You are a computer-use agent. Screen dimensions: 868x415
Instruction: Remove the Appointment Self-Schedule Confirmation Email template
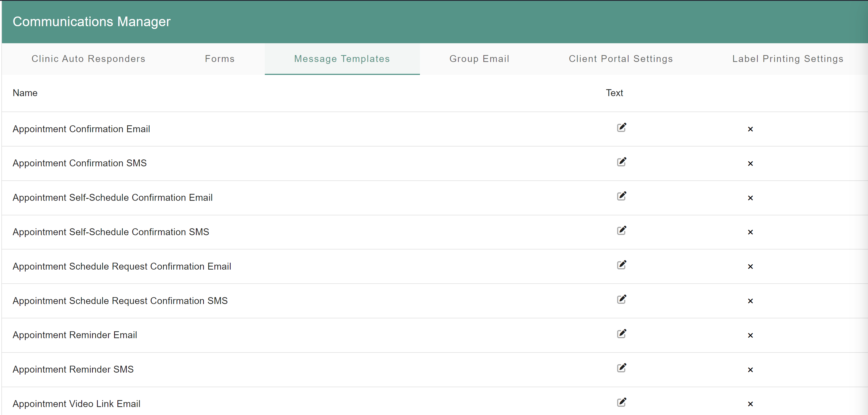click(750, 198)
